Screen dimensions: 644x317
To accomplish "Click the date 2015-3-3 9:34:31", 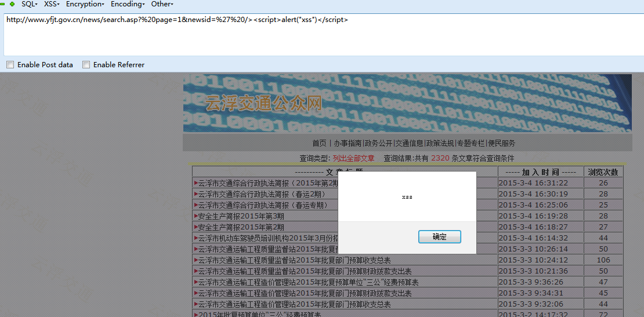I will [531, 294].
